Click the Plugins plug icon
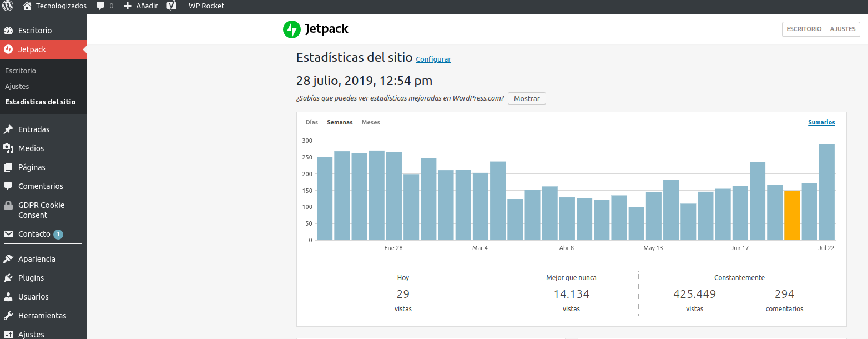 tap(8, 278)
